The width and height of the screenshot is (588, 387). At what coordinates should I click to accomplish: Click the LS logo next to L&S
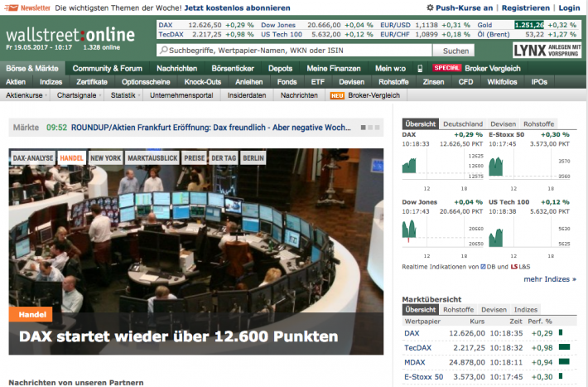[514, 267]
